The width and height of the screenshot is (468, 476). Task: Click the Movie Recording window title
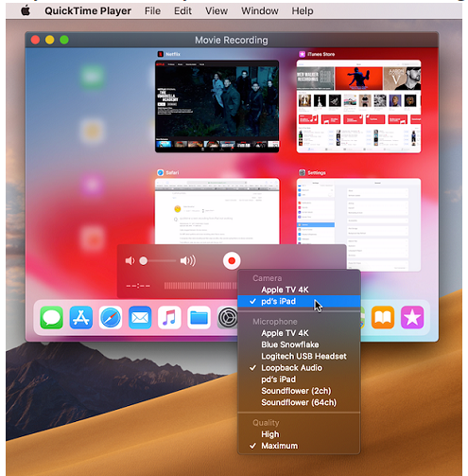click(x=232, y=40)
